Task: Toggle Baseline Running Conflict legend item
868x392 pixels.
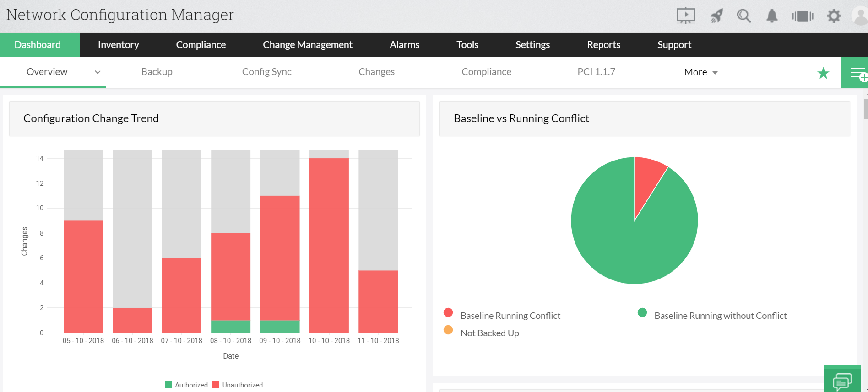Action: coord(510,316)
